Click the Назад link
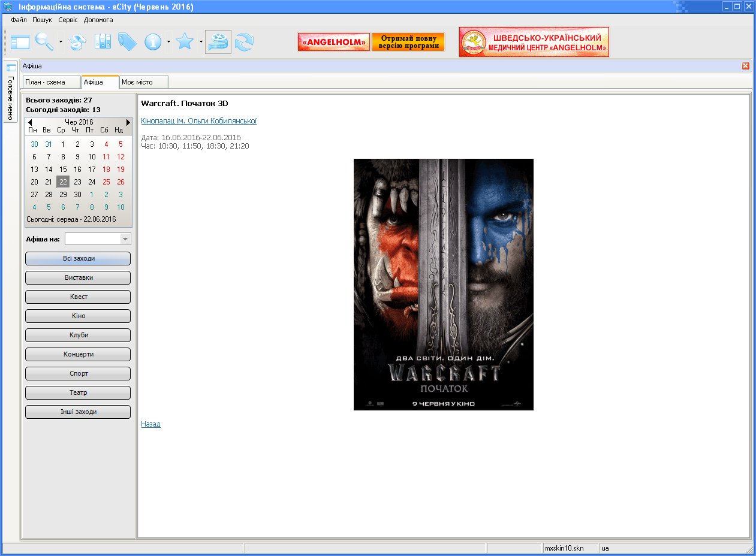 pyautogui.click(x=150, y=424)
